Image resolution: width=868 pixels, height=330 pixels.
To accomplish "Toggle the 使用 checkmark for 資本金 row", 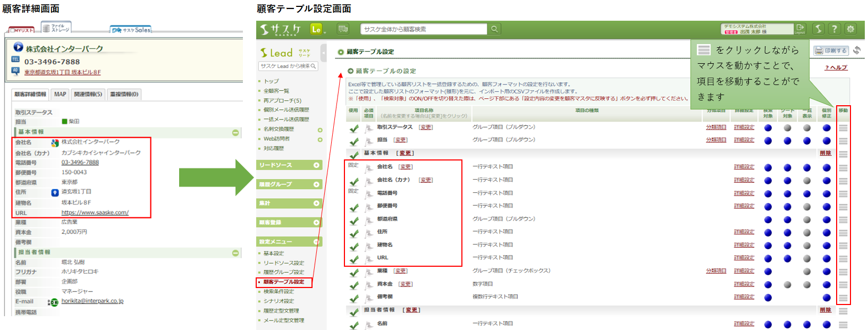I will pyautogui.click(x=353, y=285).
